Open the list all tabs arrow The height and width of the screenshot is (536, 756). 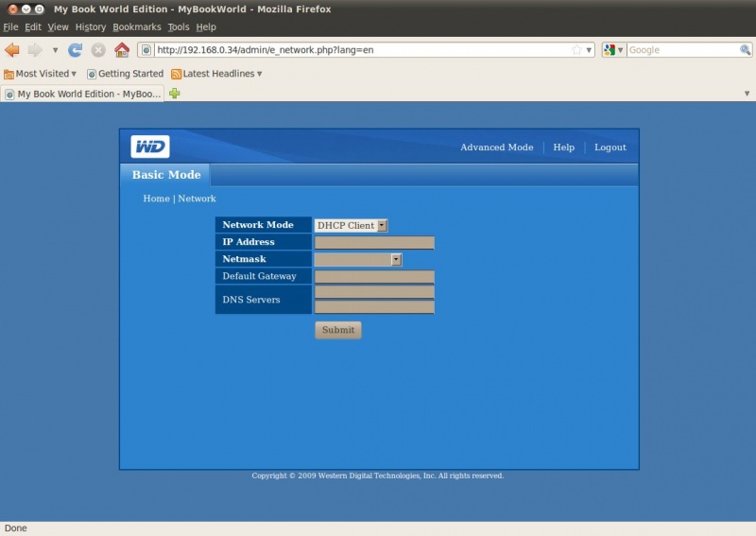(x=747, y=94)
